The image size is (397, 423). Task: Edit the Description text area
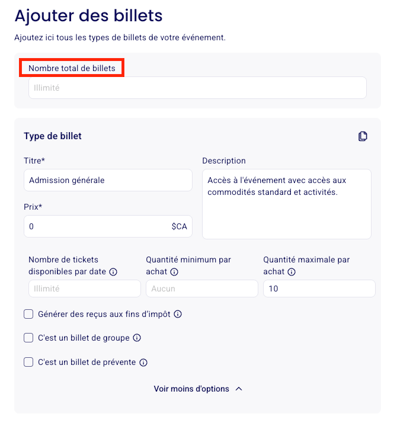(287, 204)
